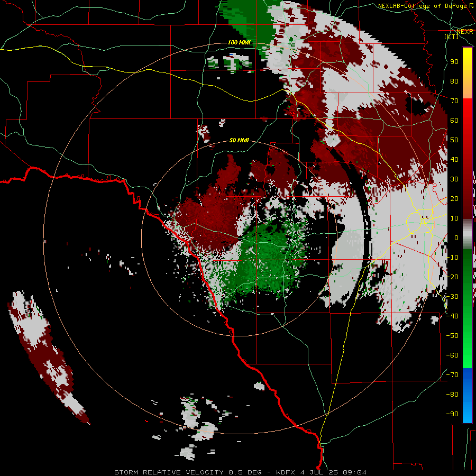Image resolution: width=476 pixels, height=476 pixels.
Task: Click the -10 value on velocity scale
Action: point(452,258)
